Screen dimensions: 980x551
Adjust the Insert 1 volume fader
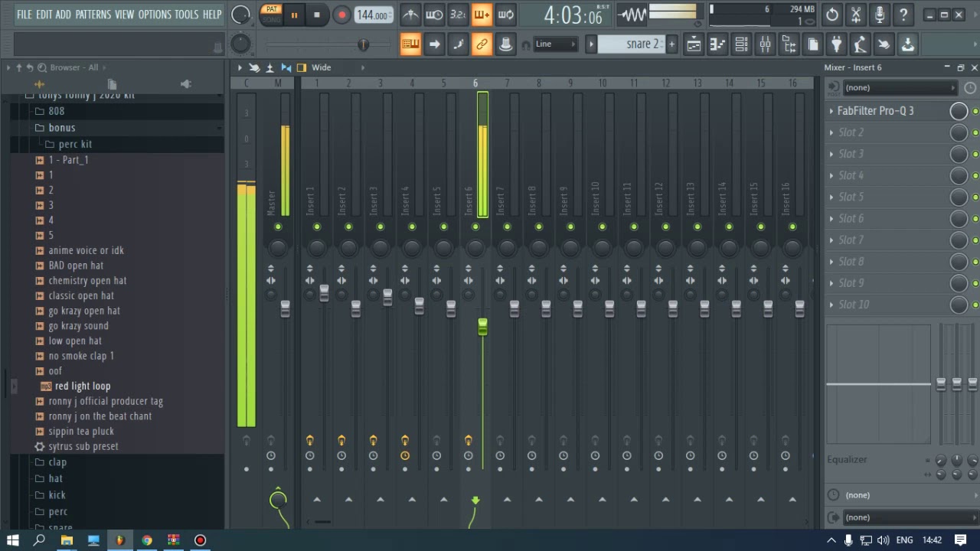324,293
